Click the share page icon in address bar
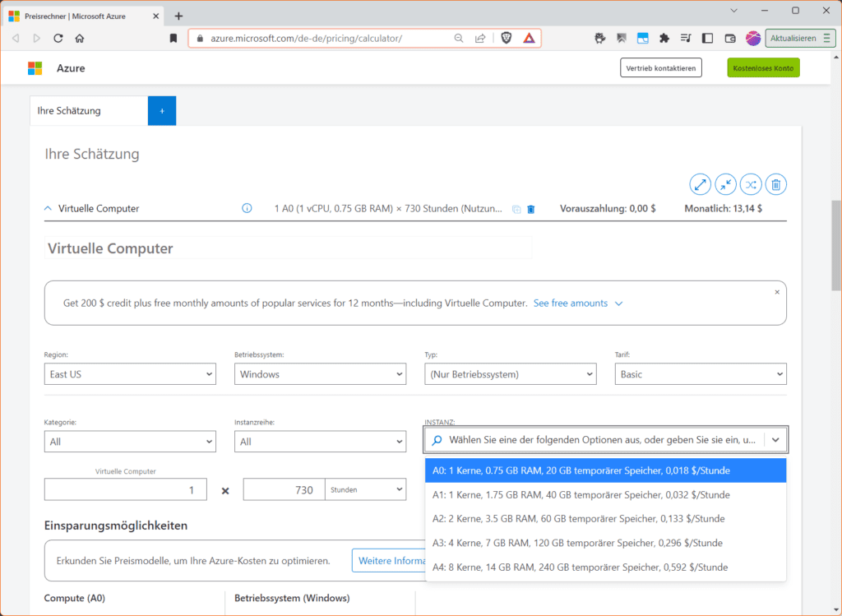 point(480,38)
